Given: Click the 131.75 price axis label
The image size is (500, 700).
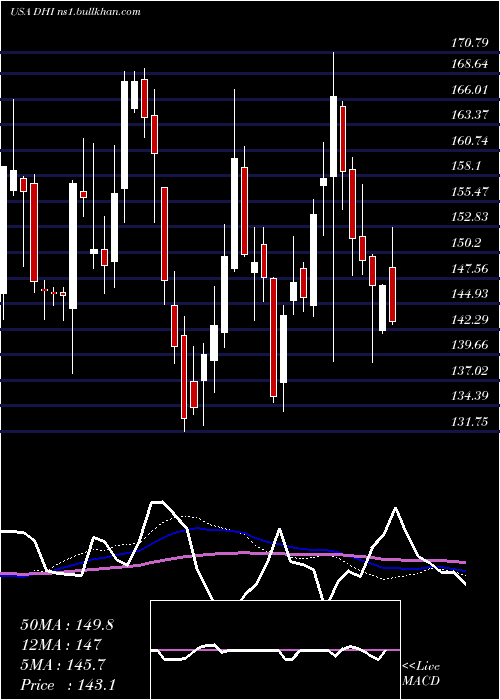Looking at the screenshot, I should pos(469,422).
